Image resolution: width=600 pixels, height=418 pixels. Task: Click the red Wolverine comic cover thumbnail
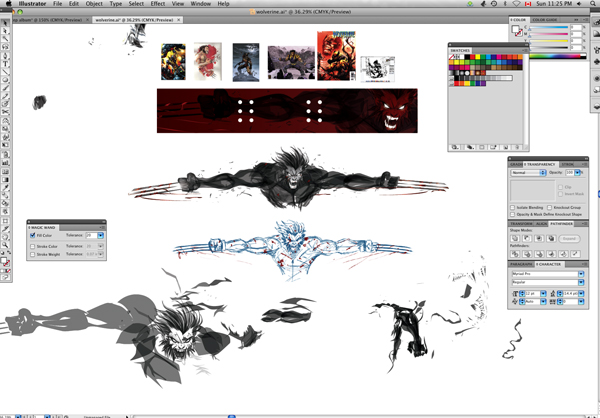click(x=336, y=56)
